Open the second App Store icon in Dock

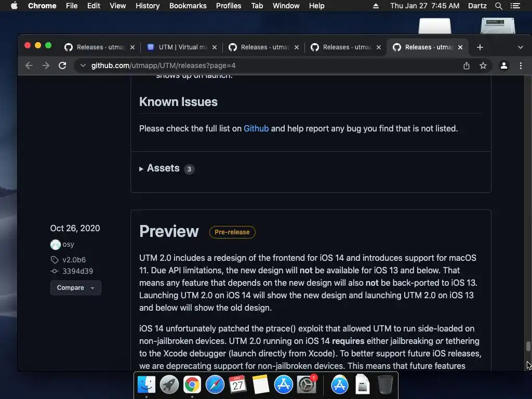point(340,385)
